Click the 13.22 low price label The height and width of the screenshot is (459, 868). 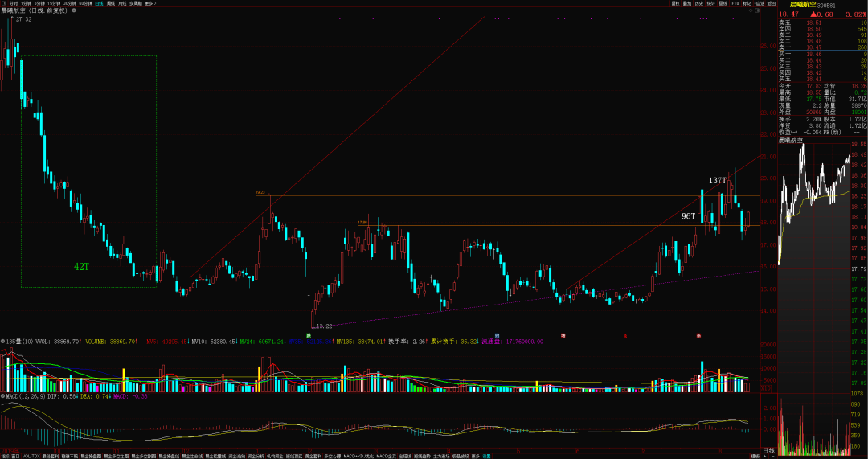coord(325,326)
